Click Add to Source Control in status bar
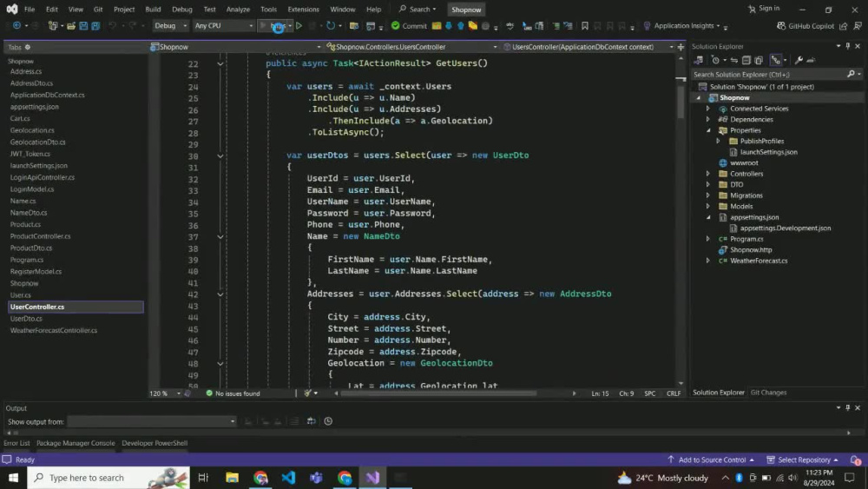Viewport: 868px width, 489px height. (x=711, y=460)
